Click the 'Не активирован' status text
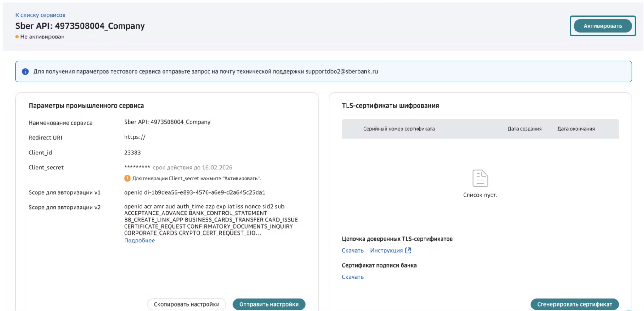The height and width of the screenshot is (311, 644). pyautogui.click(x=42, y=37)
